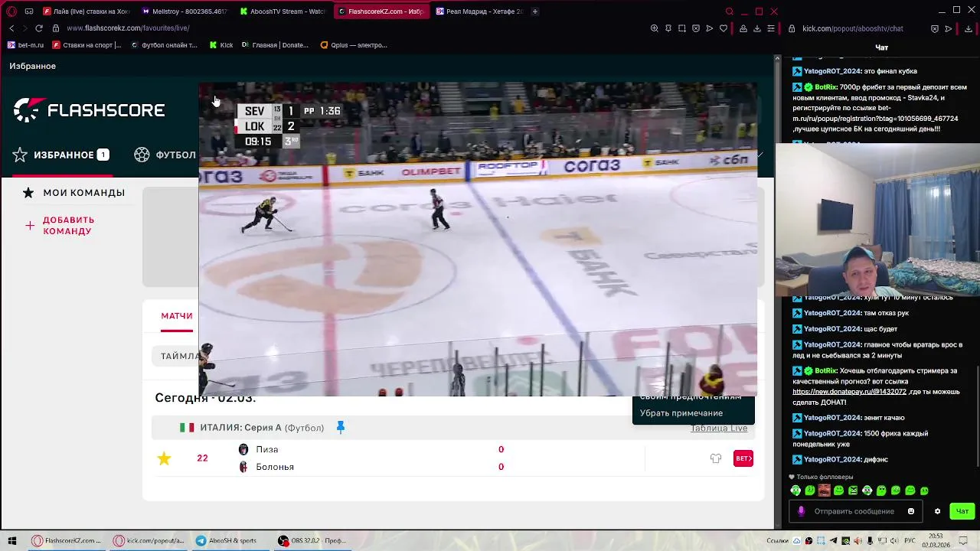Open the Windows Start menu
This screenshot has width=980, height=551.
(x=11, y=540)
